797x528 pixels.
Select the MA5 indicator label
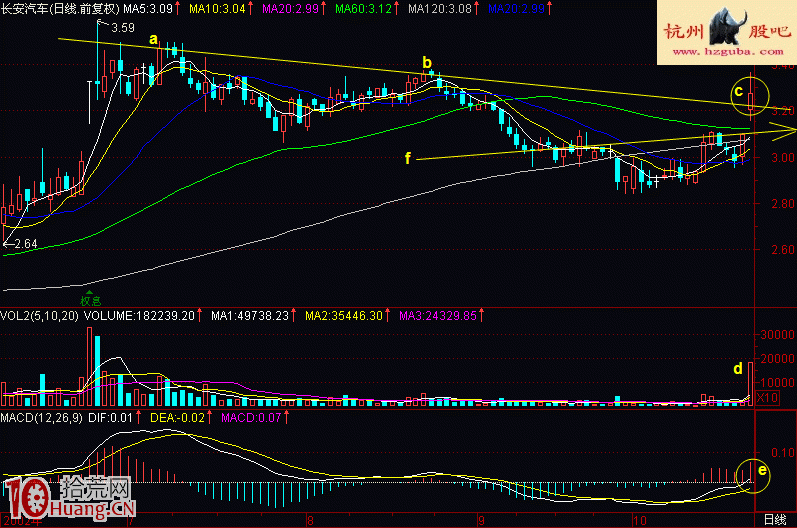coord(147,9)
